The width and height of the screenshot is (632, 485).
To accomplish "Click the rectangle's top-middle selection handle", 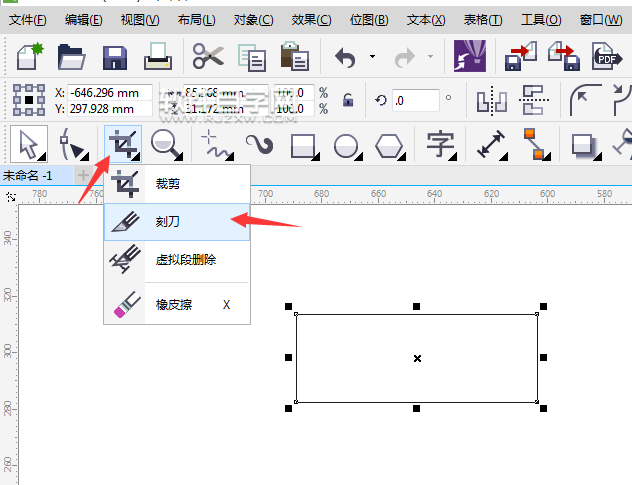I will pyautogui.click(x=416, y=306).
